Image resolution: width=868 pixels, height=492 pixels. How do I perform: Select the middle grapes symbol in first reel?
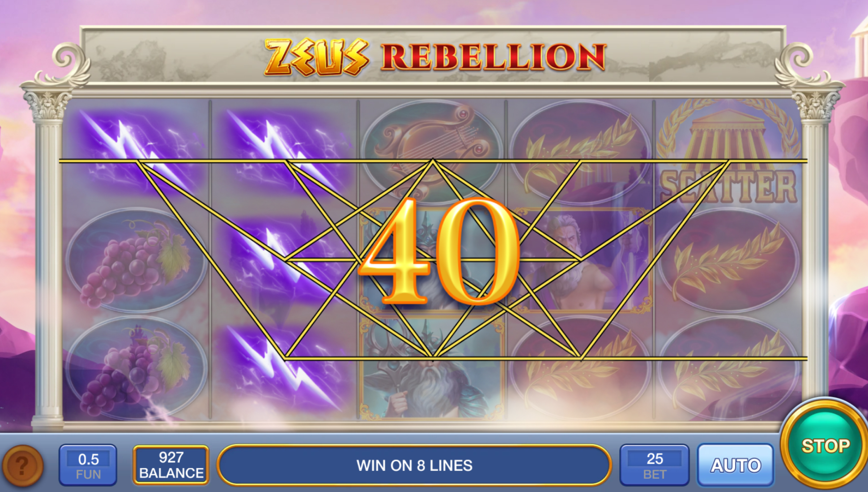(x=137, y=260)
